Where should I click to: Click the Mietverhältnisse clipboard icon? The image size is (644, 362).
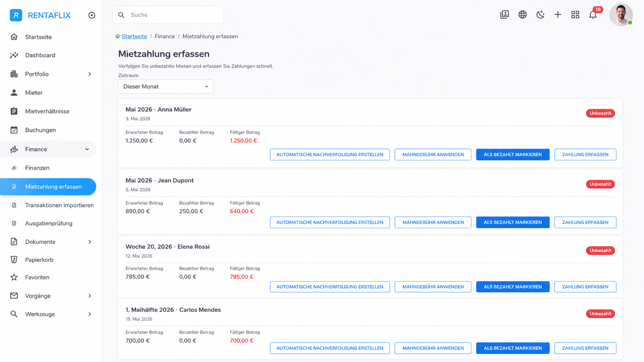[x=14, y=111]
